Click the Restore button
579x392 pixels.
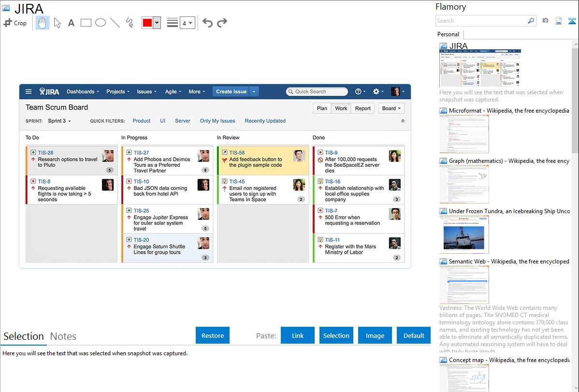[213, 335]
